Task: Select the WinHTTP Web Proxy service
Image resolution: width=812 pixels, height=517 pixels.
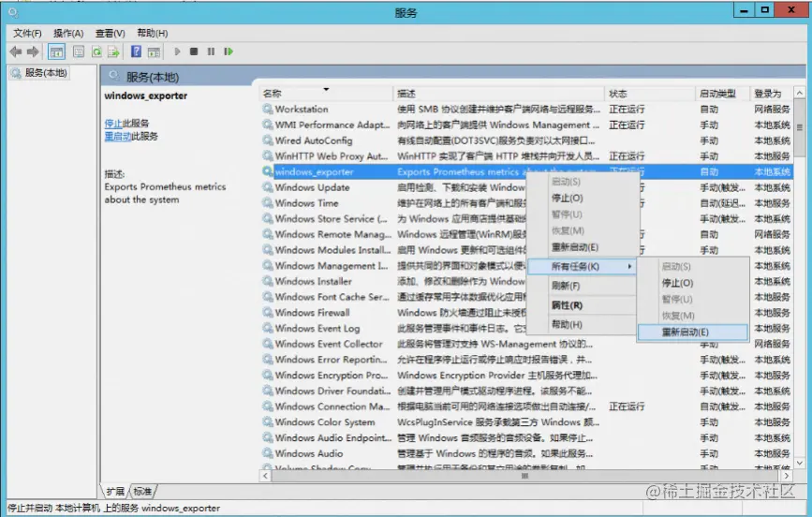Action: pos(525,155)
